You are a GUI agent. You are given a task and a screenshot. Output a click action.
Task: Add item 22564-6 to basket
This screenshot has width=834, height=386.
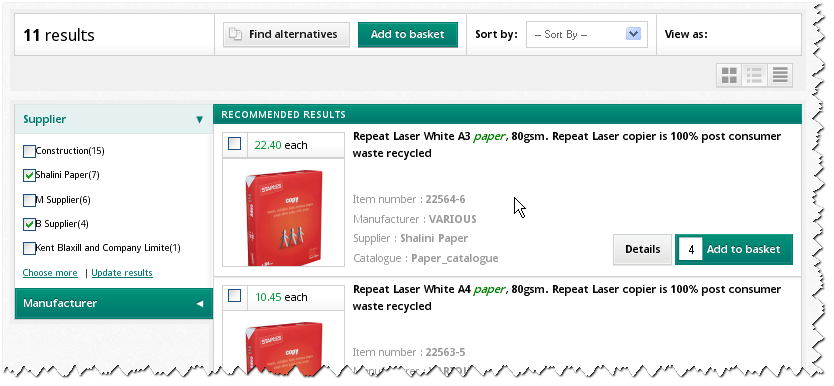pyautogui.click(x=743, y=249)
